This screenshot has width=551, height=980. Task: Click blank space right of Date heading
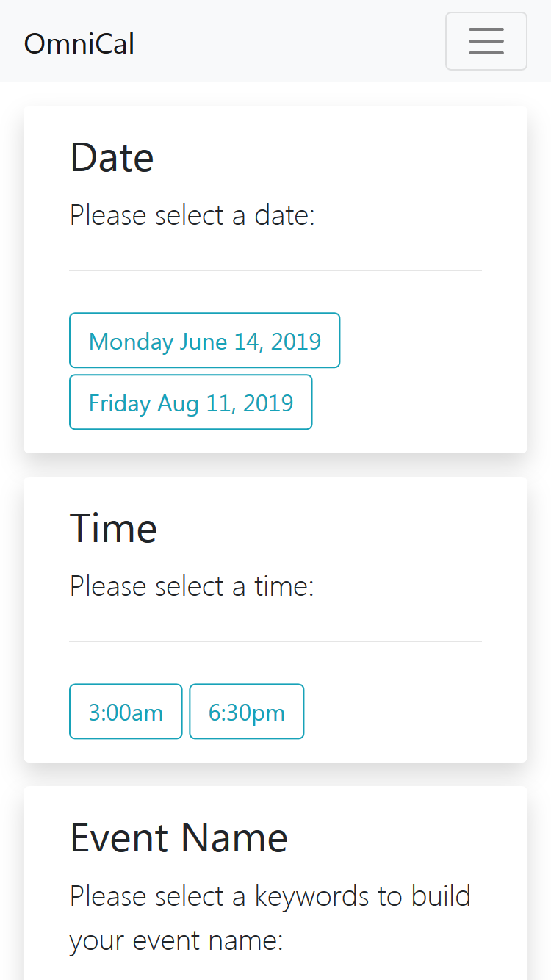pyautogui.click(x=318, y=157)
